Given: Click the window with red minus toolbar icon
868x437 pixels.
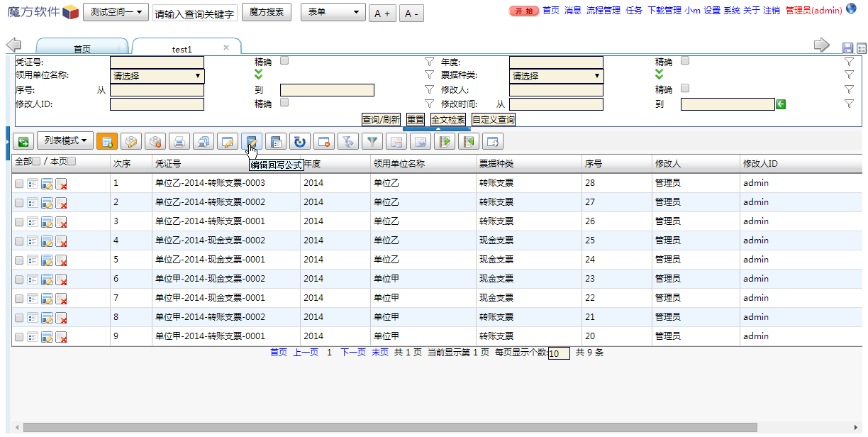Looking at the screenshot, I should click(324, 141).
